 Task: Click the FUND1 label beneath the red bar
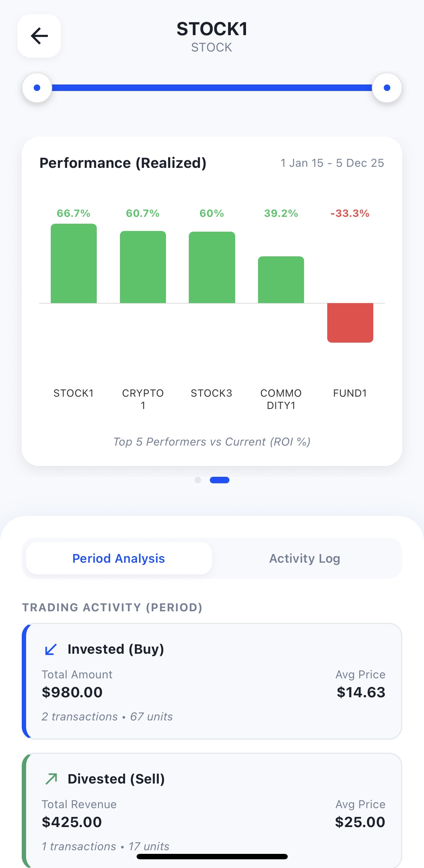pos(350,393)
